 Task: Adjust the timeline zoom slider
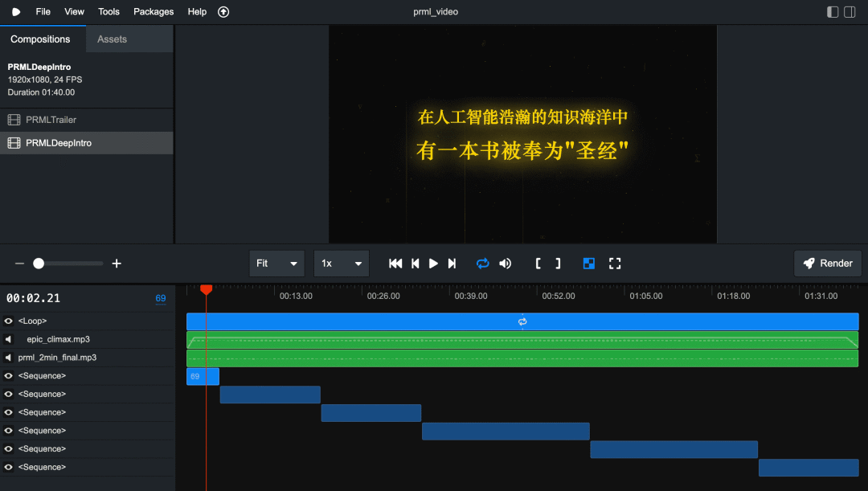39,263
